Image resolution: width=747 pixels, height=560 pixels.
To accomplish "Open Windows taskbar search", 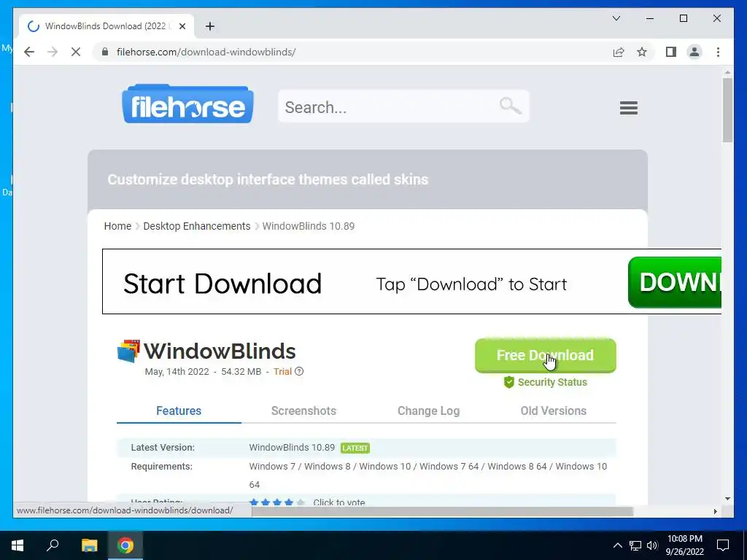I will [x=53, y=545].
